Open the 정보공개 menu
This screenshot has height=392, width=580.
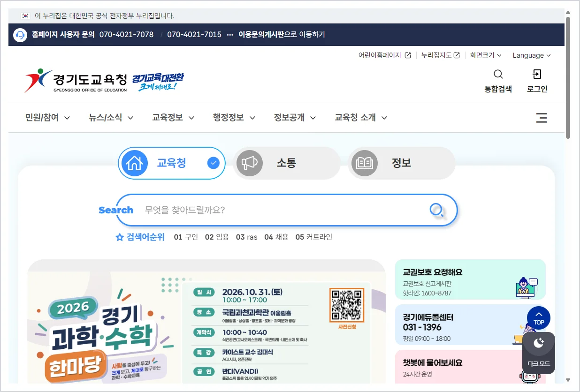coord(295,118)
